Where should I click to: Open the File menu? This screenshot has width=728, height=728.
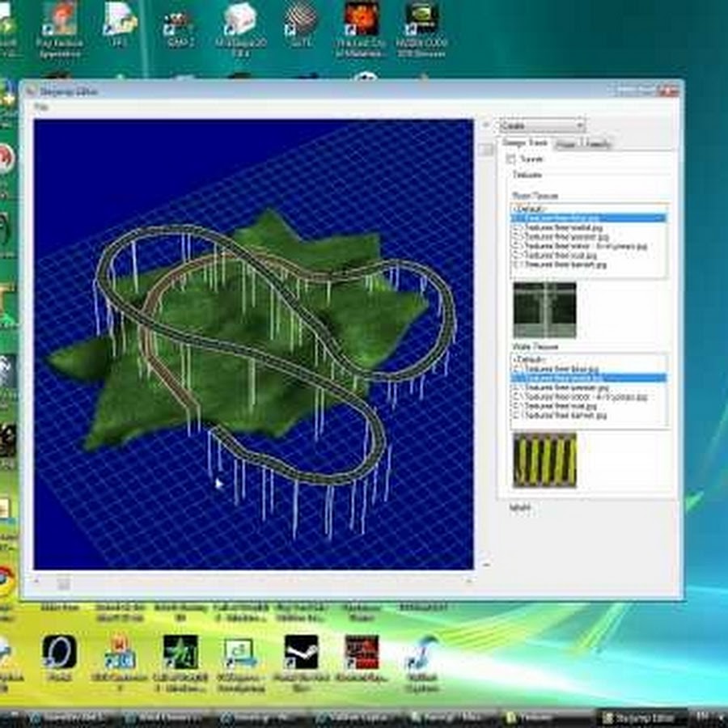41,107
